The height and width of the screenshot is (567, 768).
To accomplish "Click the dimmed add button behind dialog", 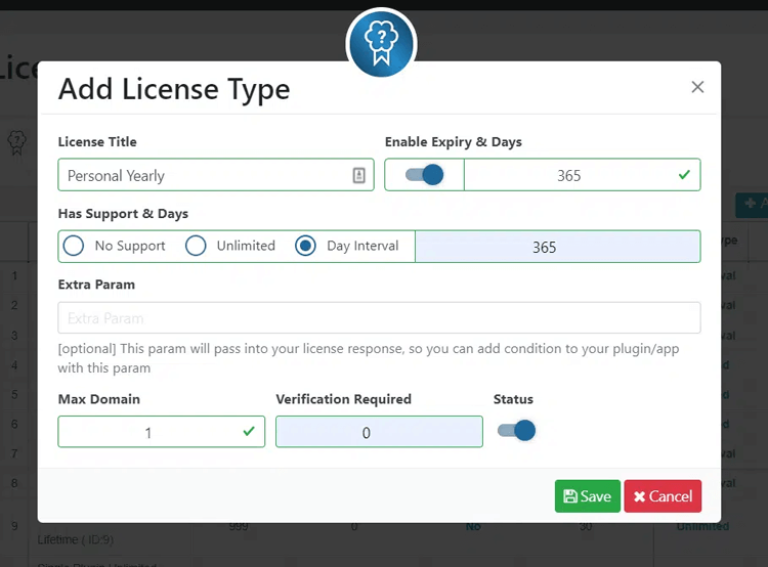I will coord(752,205).
